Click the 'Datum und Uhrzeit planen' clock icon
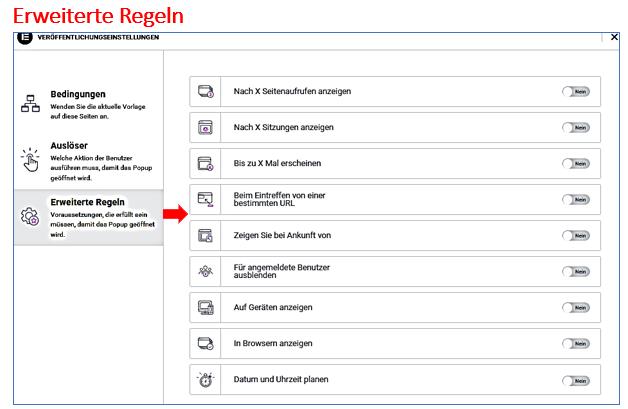Screen dimensions: 628x409 205,380
